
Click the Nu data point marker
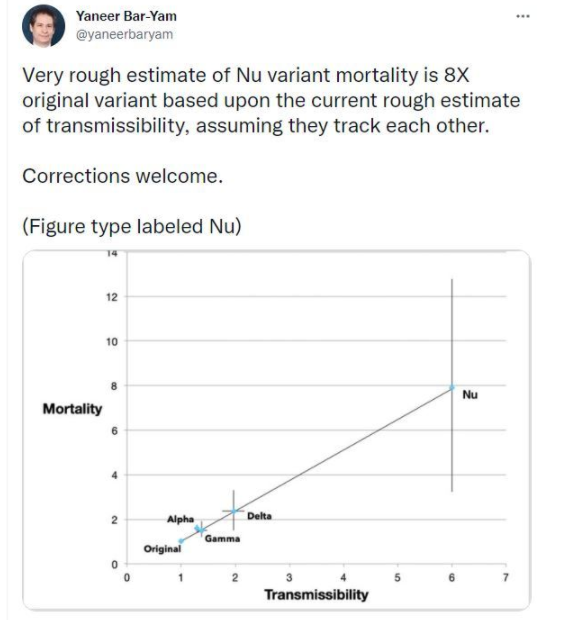(452, 388)
